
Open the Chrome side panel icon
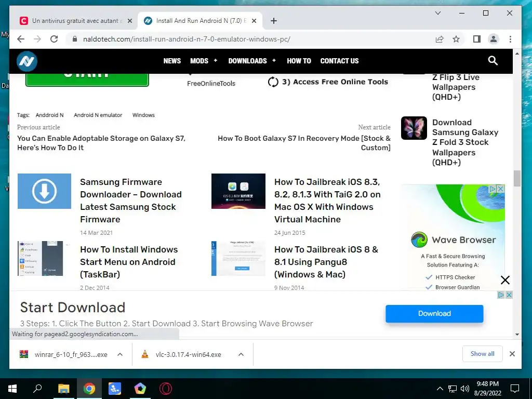(x=477, y=39)
